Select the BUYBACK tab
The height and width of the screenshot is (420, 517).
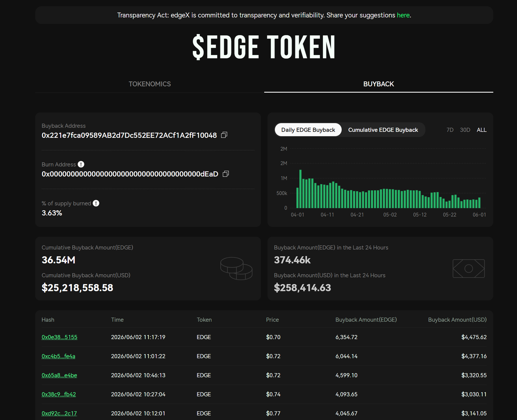point(378,84)
